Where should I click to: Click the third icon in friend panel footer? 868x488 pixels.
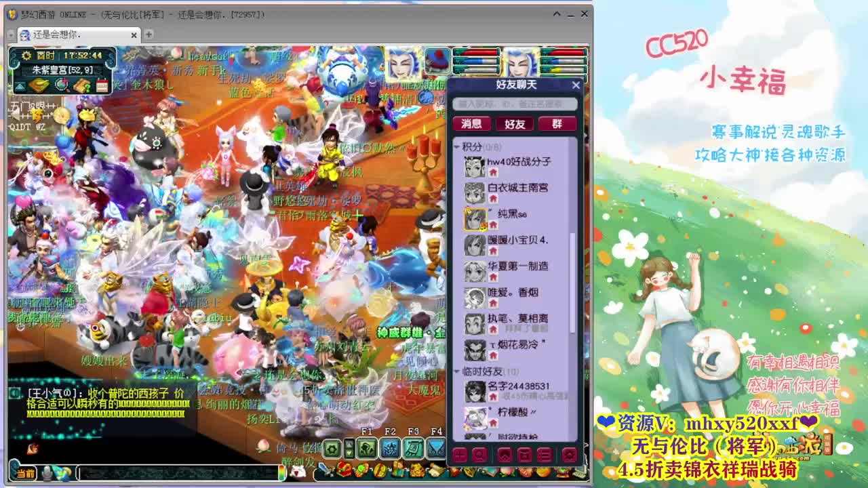pyautogui.click(x=505, y=455)
